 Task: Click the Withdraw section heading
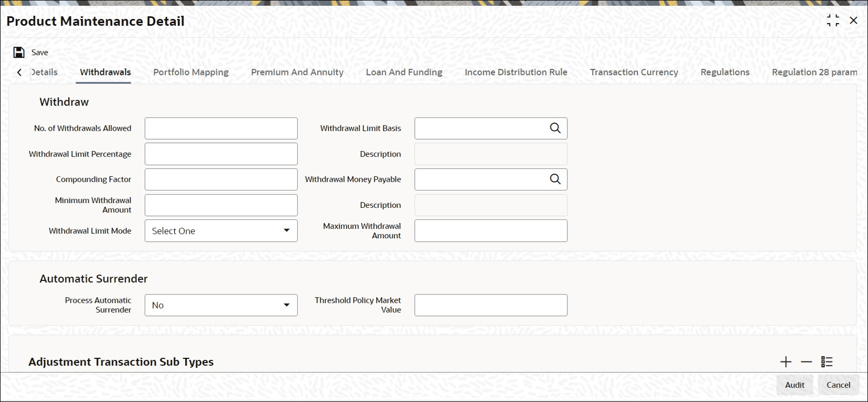pyautogui.click(x=64, y=102)
